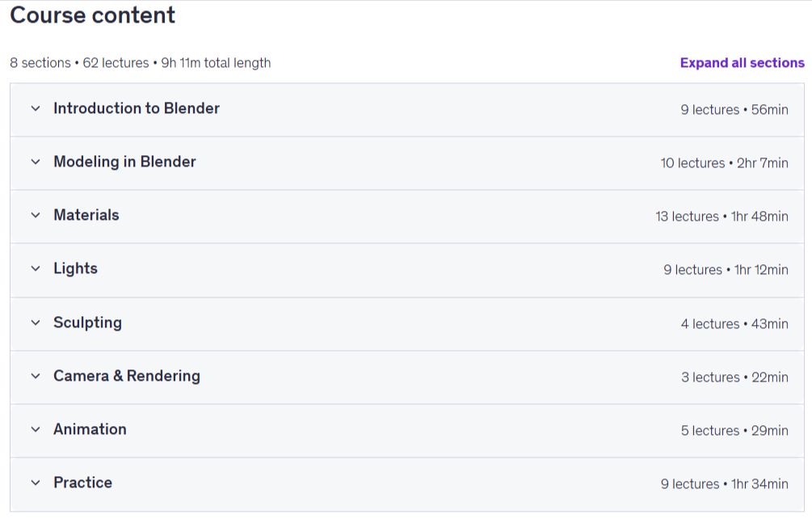Click the Practice section chevron
This screenshot has width=812, height=519.
coord(36,483)
